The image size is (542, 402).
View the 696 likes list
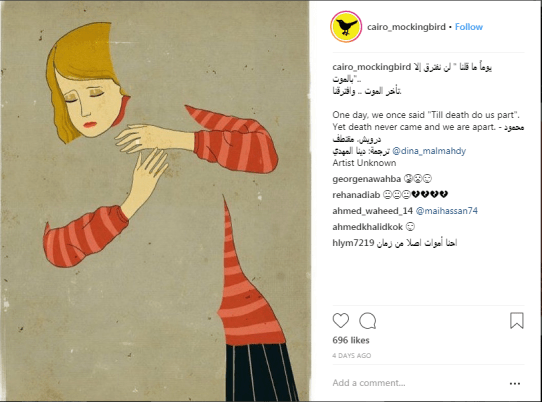[x=351, y=340]
